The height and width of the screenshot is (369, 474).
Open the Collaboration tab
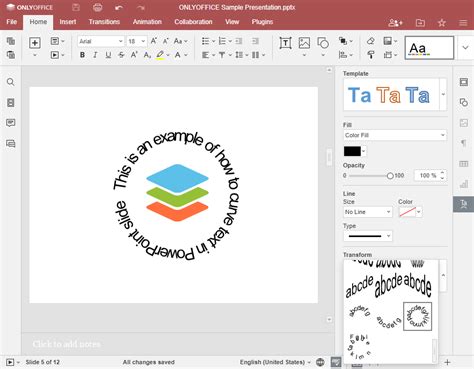[x=193, y=22]
